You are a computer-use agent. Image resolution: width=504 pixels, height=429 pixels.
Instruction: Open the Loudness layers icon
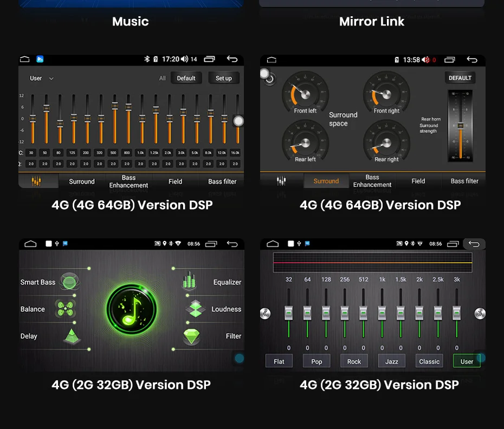point(196,309)
